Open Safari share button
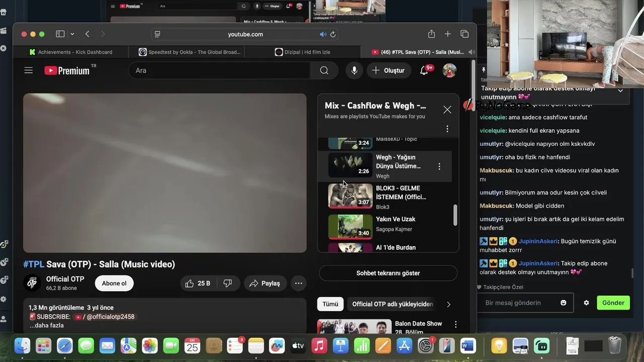The image size is (644, 362). tap(431, 34)
